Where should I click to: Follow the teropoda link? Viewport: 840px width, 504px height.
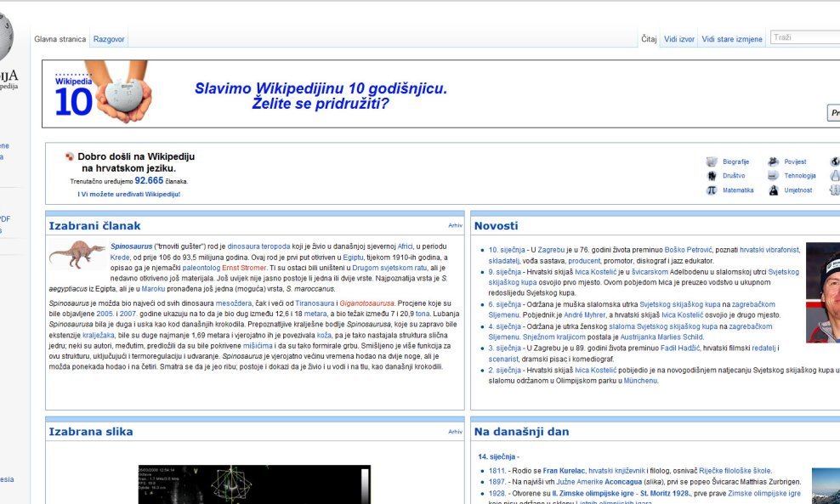click(x=276, y=246)
